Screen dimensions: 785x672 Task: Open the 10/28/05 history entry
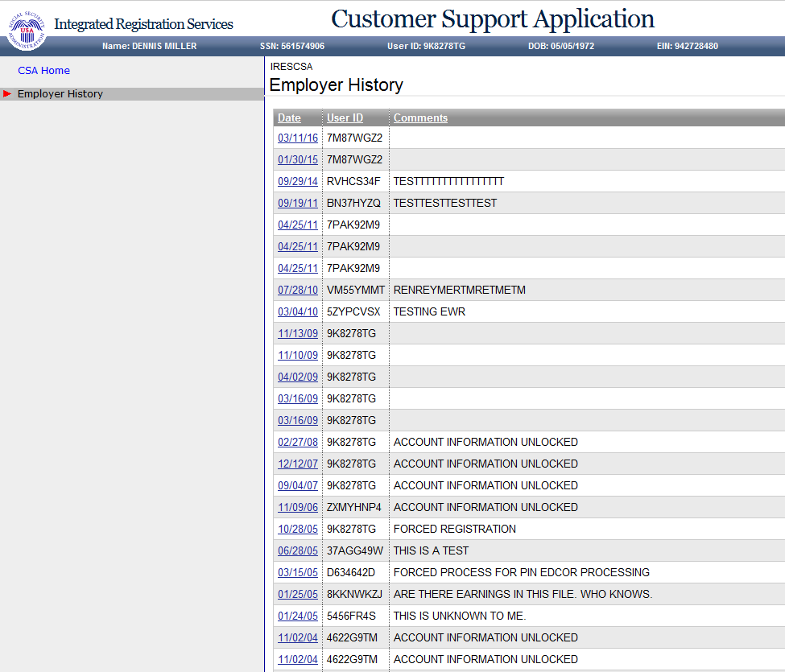pos(298,529)
